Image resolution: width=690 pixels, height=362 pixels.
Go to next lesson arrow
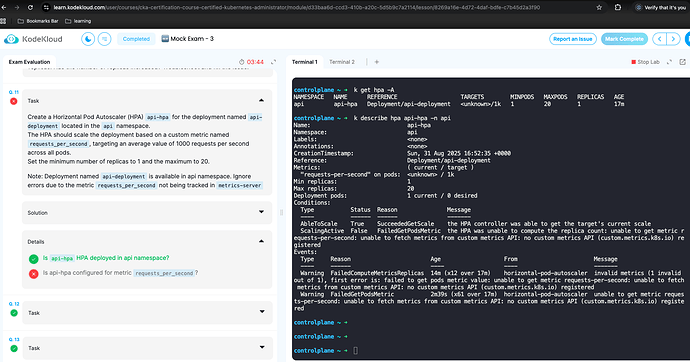673,39
